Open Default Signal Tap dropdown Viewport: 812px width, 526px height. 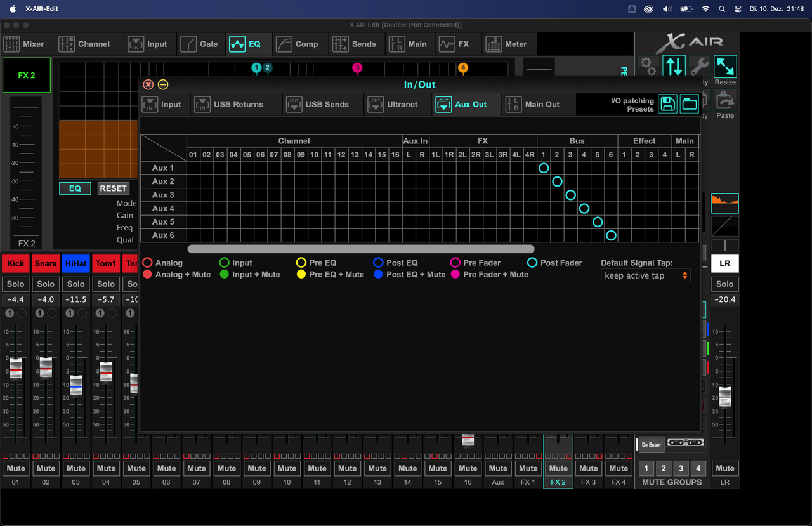645,275
